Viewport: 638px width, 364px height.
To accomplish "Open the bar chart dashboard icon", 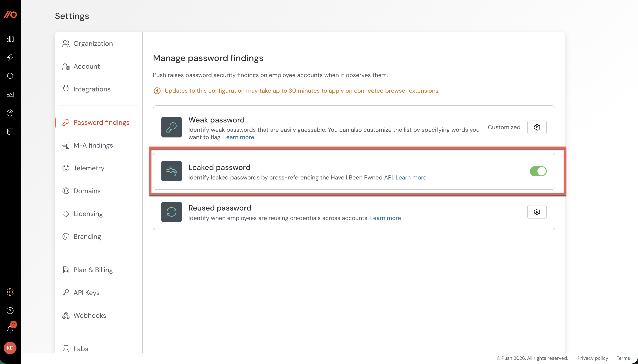I will tap(10, 39).
